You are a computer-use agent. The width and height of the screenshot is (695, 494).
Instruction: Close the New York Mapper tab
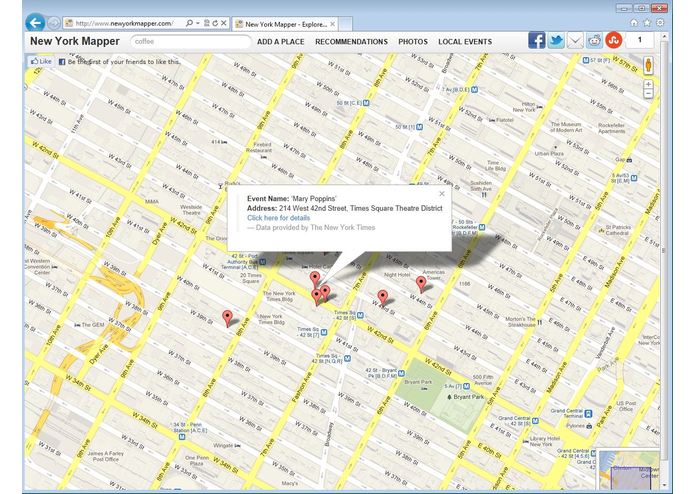click(x=332, y=24)
